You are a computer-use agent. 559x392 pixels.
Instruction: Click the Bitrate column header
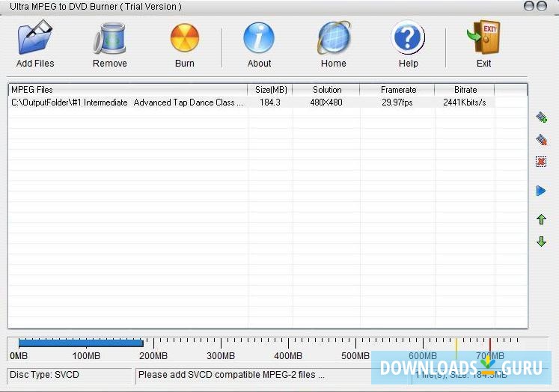pos(465,90)
